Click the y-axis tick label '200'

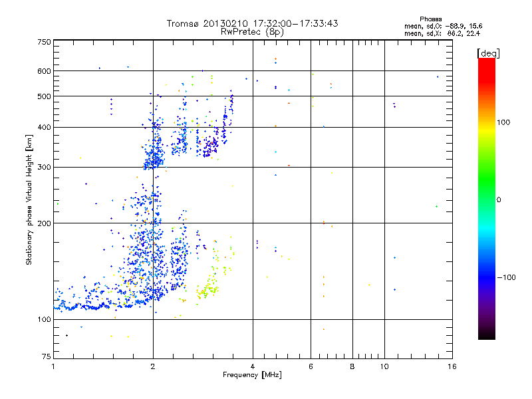pyautogui.click(x=44, y=223)
